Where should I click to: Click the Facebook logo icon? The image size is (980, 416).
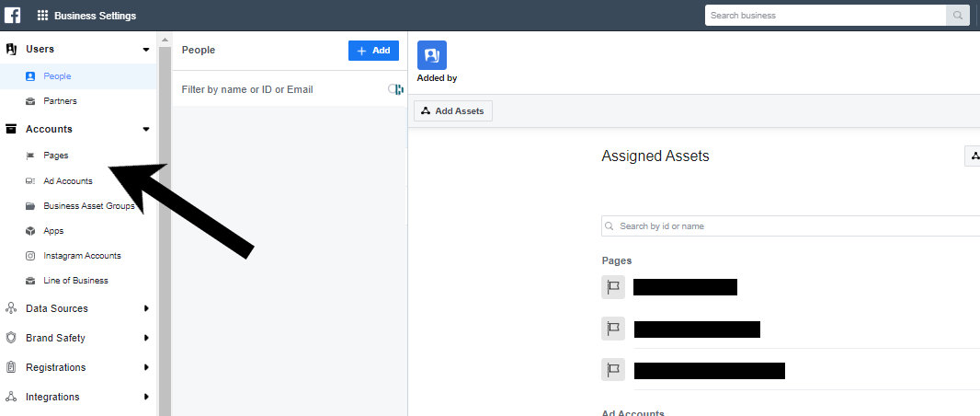(13, 15)
